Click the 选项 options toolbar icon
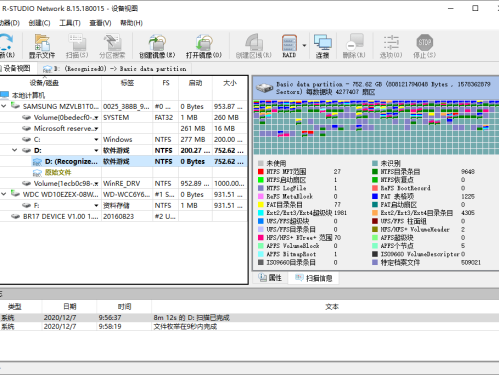Image resolution: width=499 pixels, height=375 pixels. 391,46
